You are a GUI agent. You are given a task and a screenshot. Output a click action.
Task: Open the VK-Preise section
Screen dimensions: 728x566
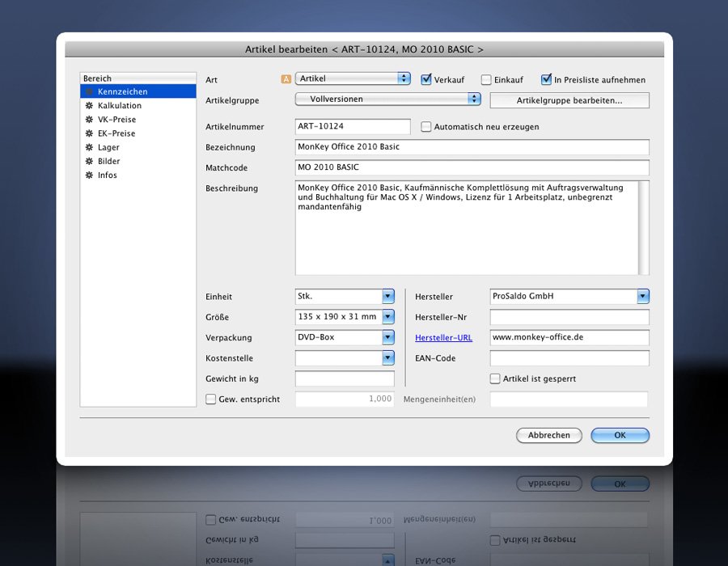click(138, 119)
